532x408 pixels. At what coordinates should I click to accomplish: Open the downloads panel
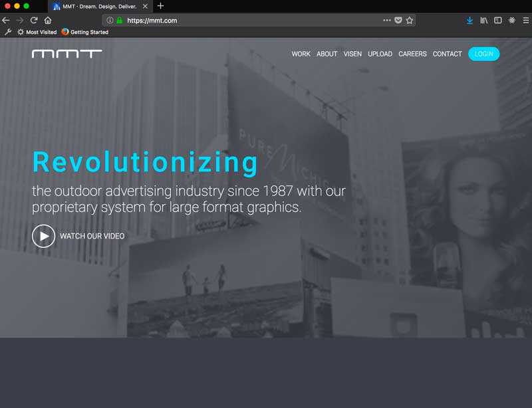469,21
